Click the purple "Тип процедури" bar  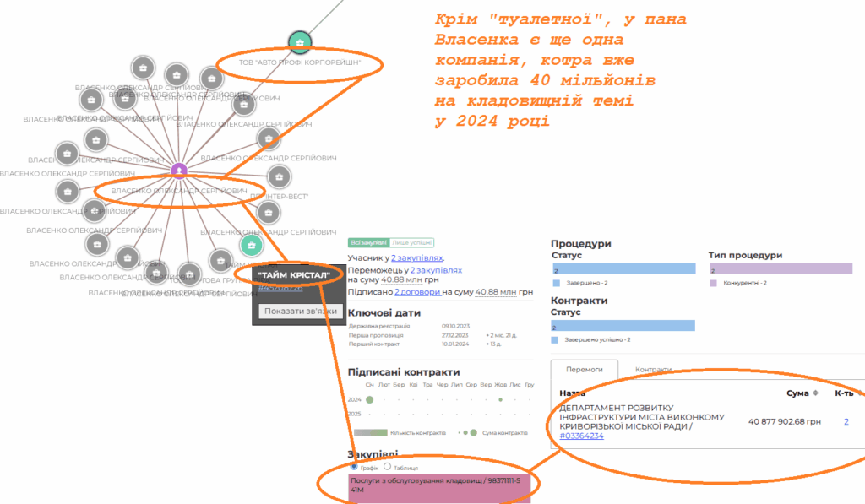point(780,269)
